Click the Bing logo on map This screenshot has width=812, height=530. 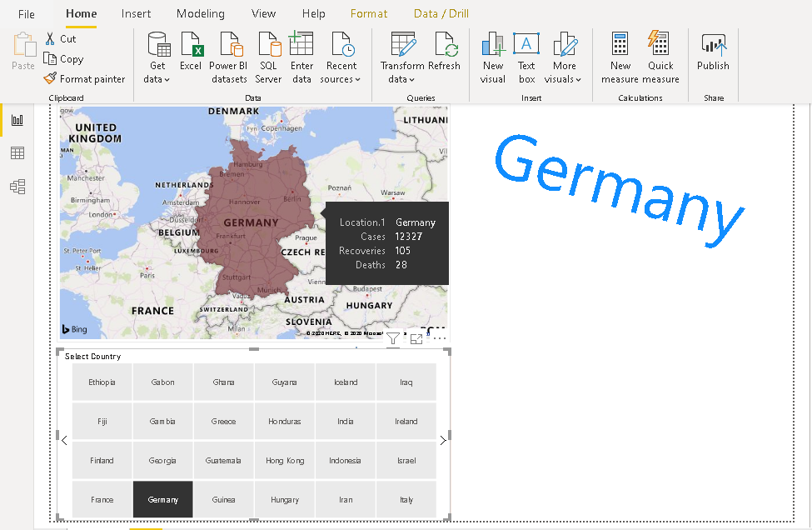tap(75, 329)
